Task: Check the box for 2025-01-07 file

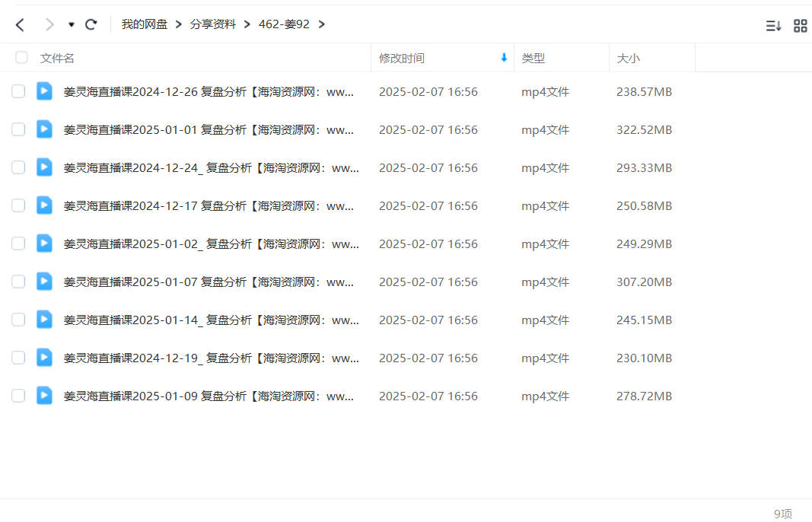Action: pyautogui.click(x=18, y=282)
